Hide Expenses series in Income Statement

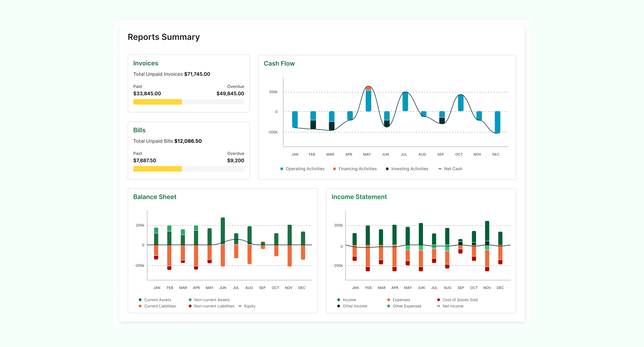point(389,300)
